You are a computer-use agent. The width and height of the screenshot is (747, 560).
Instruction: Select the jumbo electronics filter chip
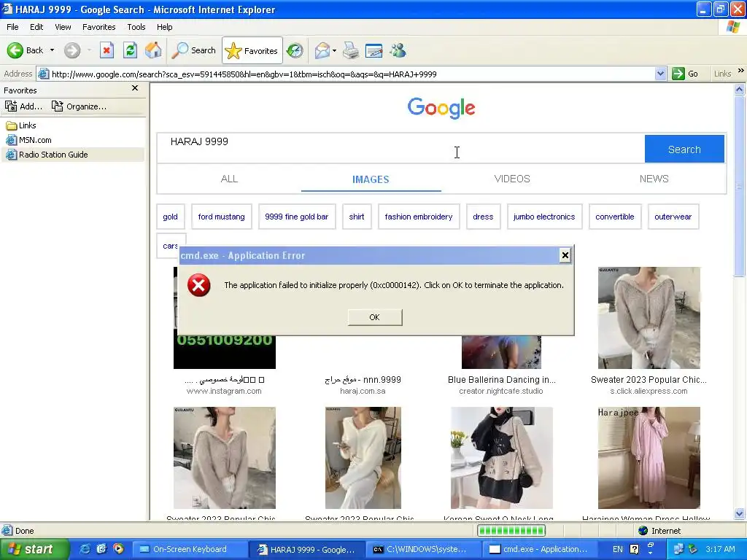tap(544, 217)
